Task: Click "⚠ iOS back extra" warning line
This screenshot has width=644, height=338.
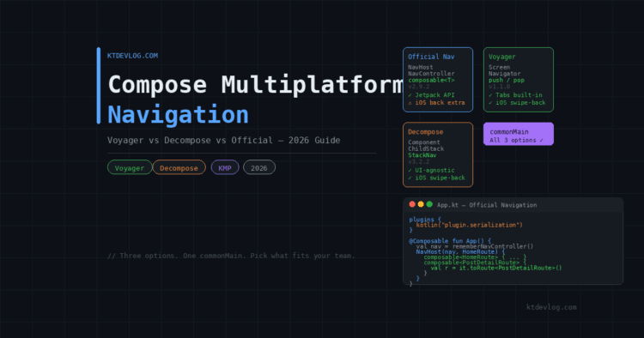Action: [436, 103]
